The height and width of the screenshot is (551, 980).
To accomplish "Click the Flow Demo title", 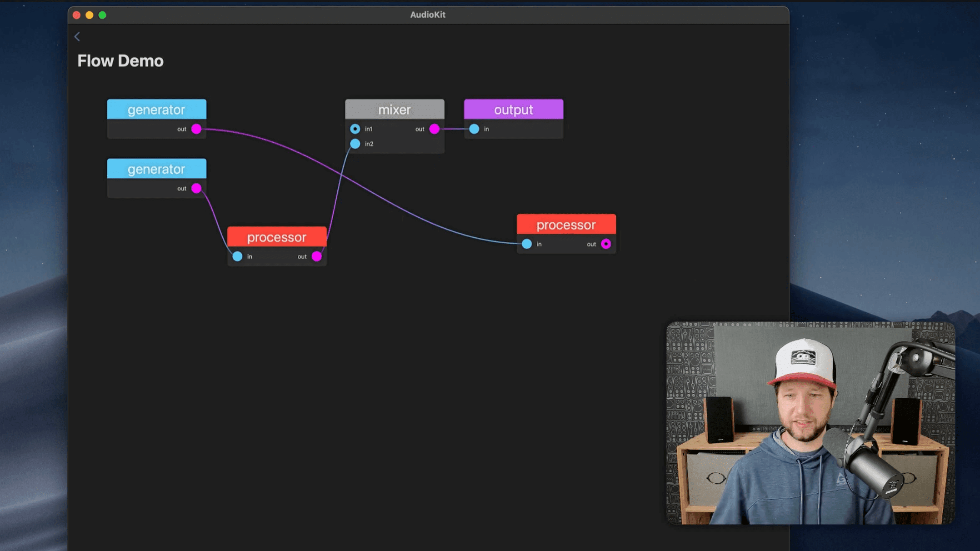I will (x=120, y=61).
